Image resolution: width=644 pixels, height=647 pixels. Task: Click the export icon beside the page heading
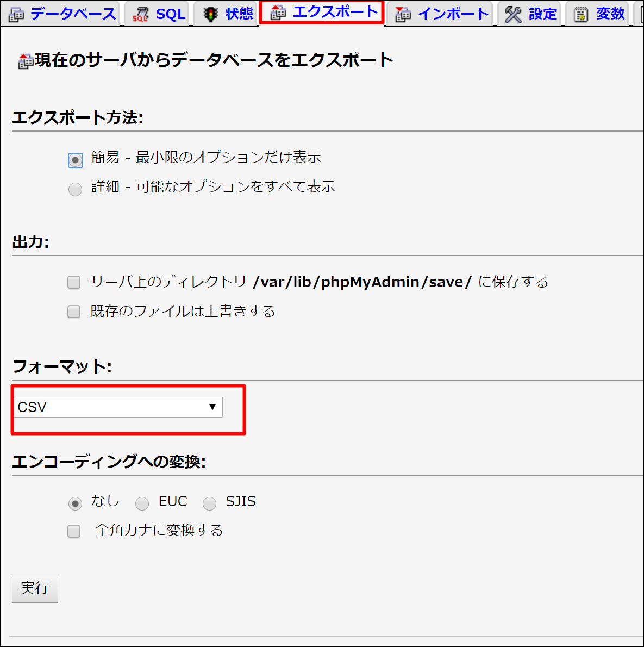26,61
